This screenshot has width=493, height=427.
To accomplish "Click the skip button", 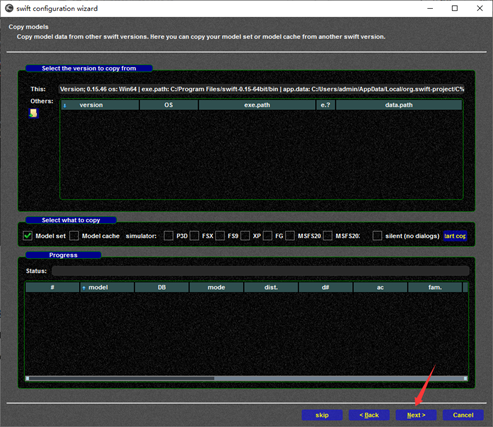I will point(322,415).
